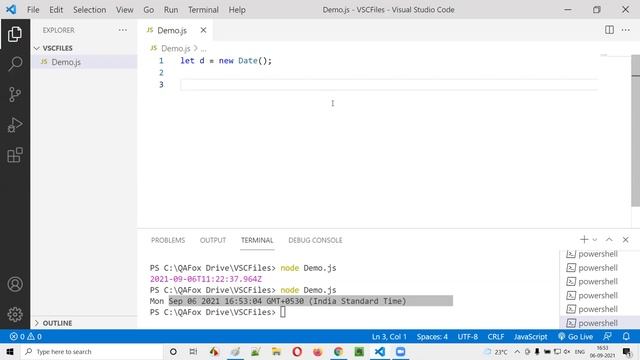Open Chrome from taskbar

pos(338,351)
